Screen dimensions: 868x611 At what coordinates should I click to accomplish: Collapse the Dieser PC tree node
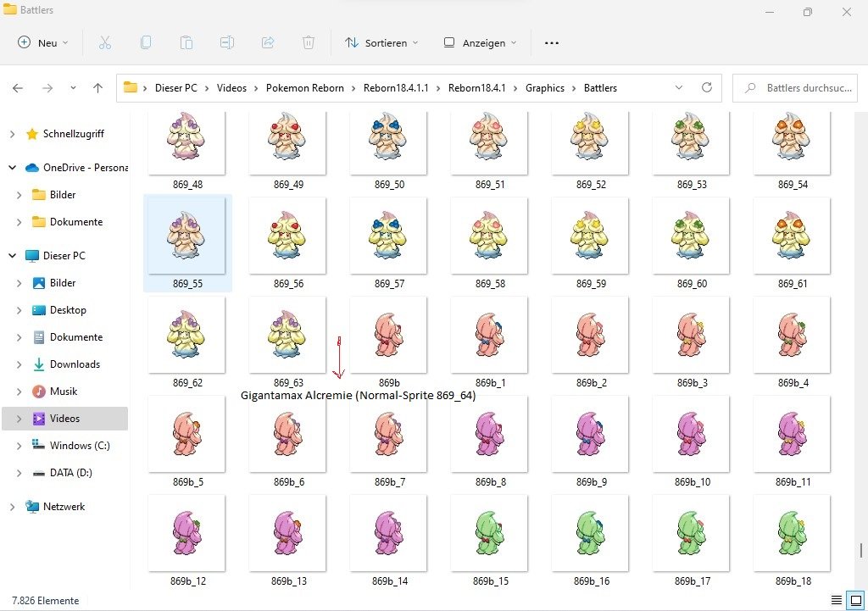coord(12,256)
